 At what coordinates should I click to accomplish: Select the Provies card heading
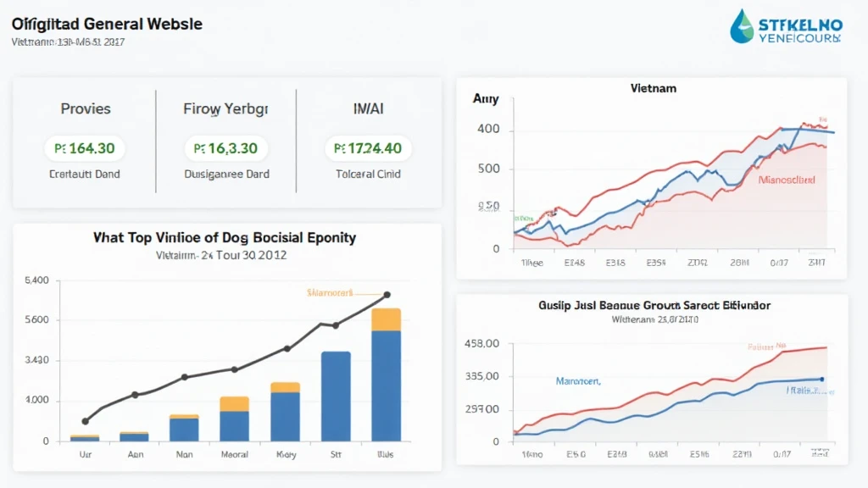[x=85, y=108]
